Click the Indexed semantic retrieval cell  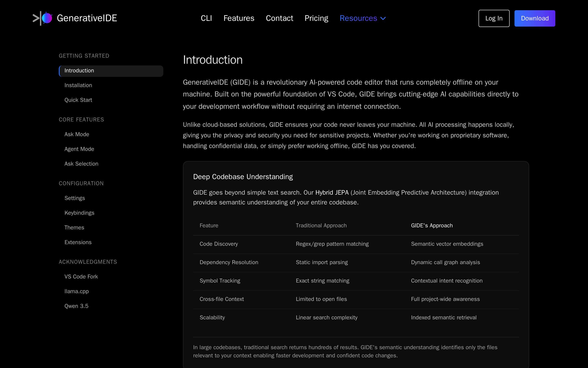point(444,318)
